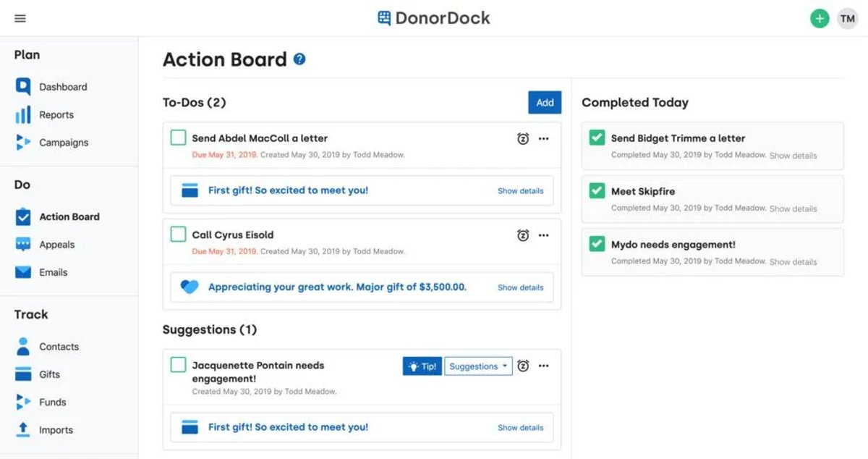Open Appeals section
This screenshot has width=868, height=459.
57,245
